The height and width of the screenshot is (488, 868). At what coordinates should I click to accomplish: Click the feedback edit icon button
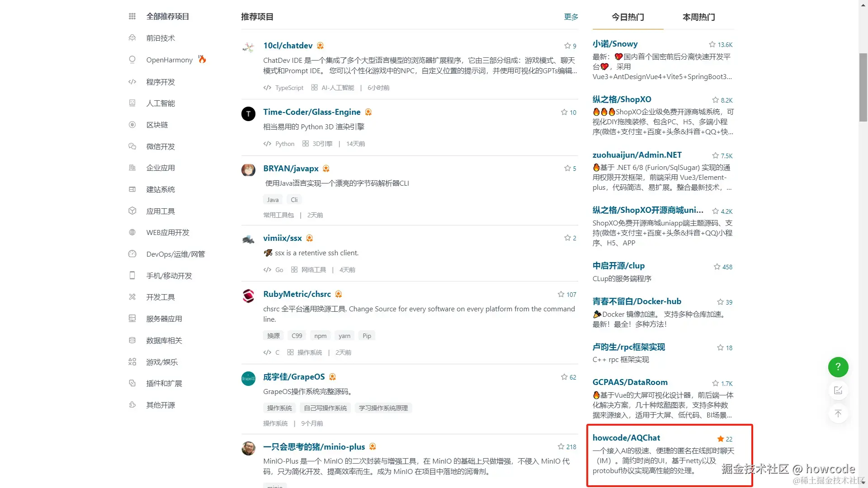pyautogui.click(x=838, y=390)
